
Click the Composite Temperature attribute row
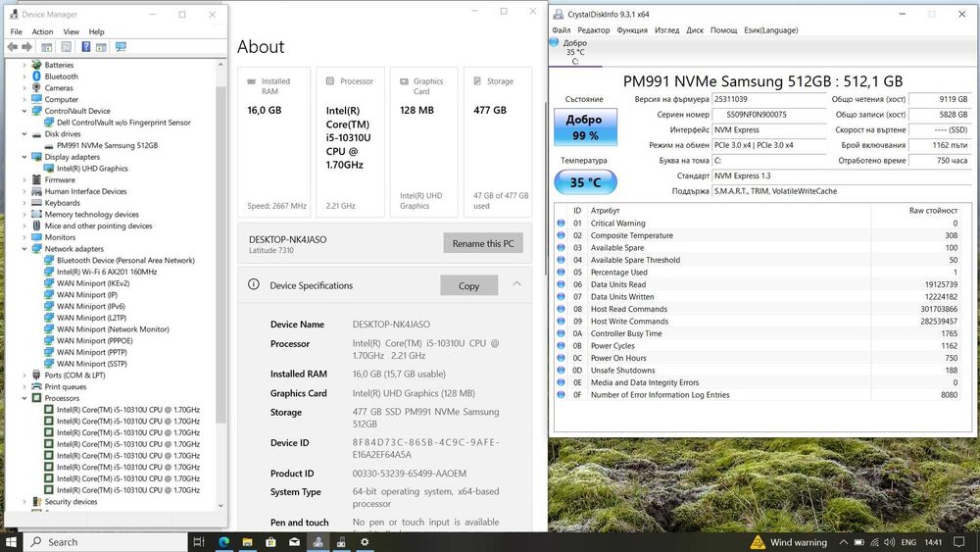point(763,235)
